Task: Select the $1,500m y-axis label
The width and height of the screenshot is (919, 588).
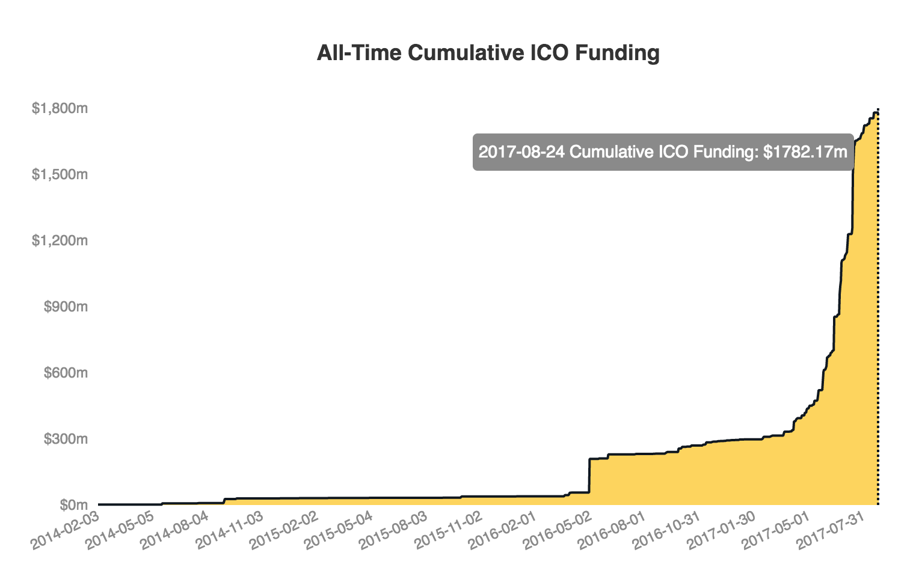Action: click(x=60, y=175)
